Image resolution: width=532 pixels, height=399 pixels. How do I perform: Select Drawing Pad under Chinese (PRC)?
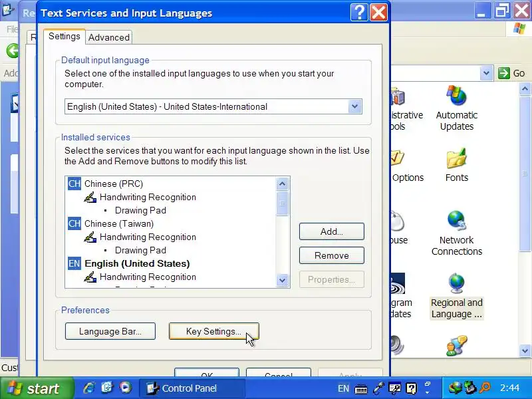[x=140, y=210]
